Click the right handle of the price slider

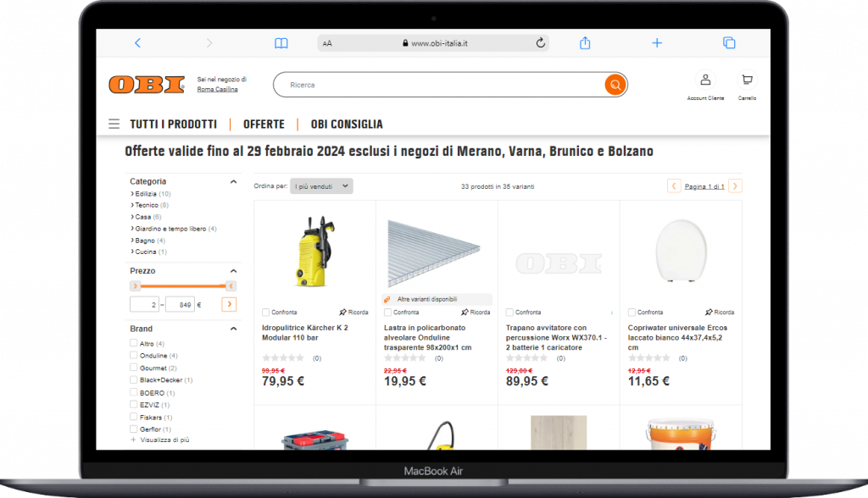pos(231,286)
